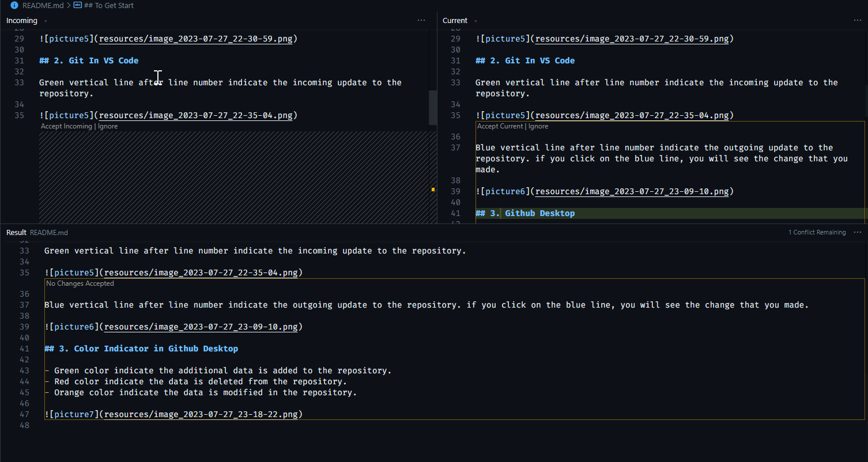Click '## 2. Git In VS Code' heading in Incoming
This screenshot has width=868, height=462.
pyautogui.click(x=89, y=60)
